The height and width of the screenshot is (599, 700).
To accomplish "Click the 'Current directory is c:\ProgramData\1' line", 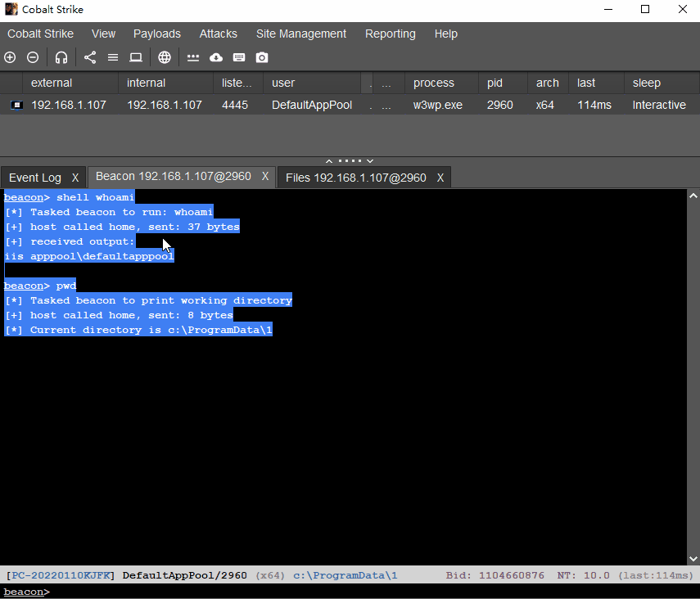I will pyautogui.click(x=138, y=330).
